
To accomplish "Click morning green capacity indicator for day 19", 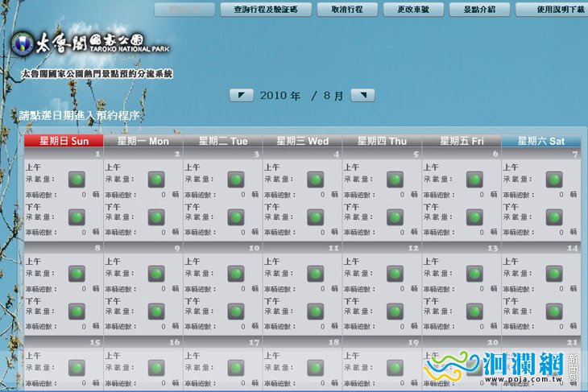I will tap(395, 368).
